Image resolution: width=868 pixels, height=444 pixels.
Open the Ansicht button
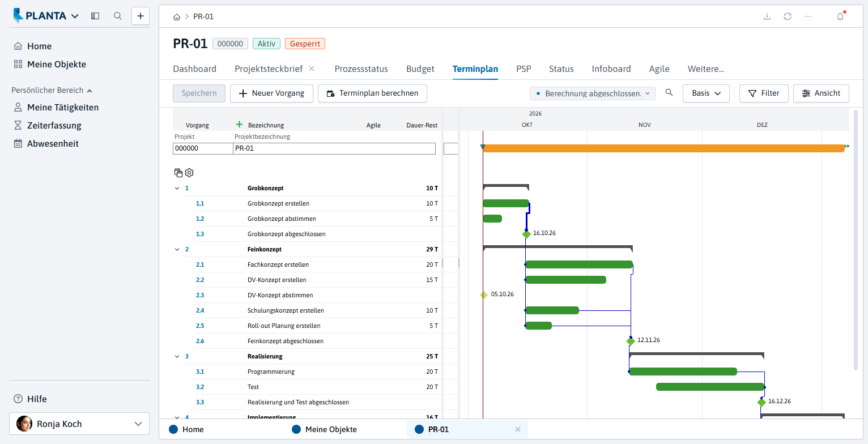click(x=821, y=93)
